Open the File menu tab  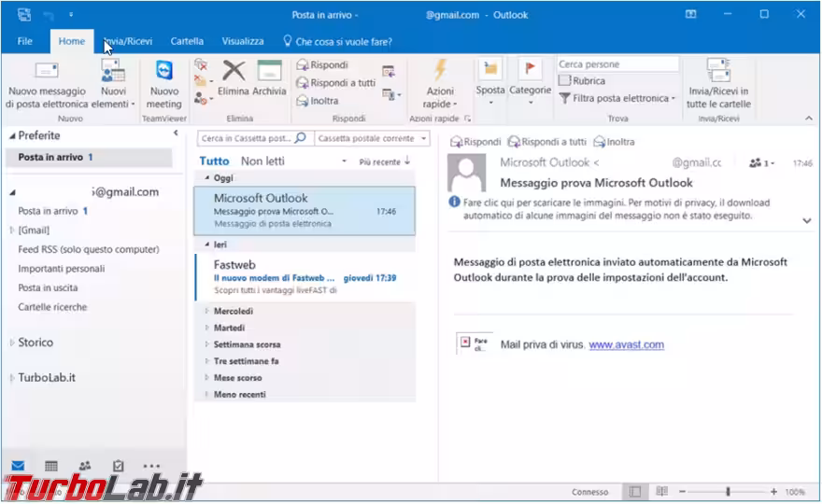tap(25, 41)
